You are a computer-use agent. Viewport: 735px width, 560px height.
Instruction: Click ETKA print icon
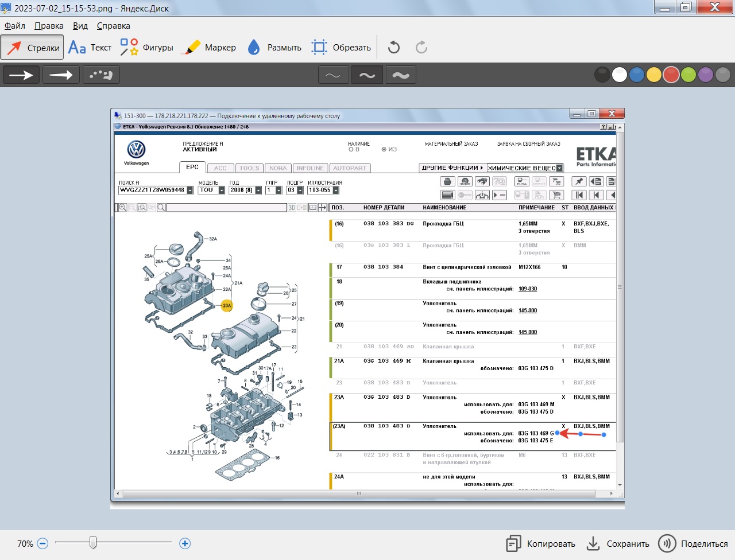coord(447,181)
